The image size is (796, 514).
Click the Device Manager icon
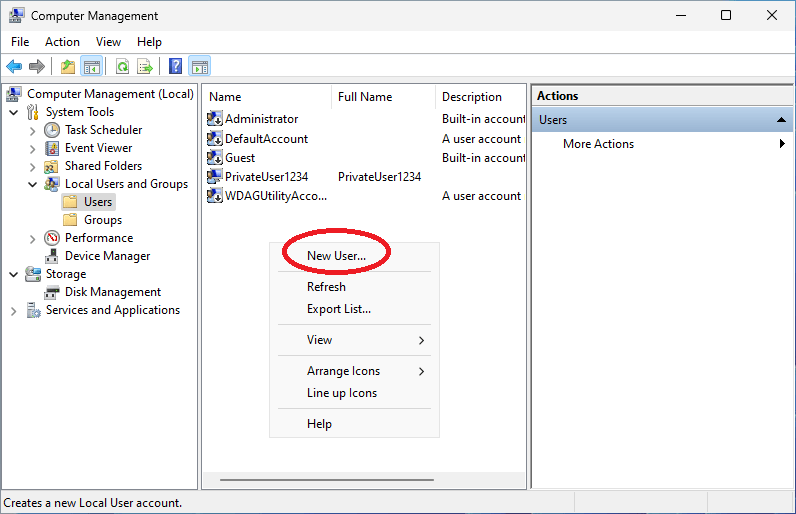51,256
